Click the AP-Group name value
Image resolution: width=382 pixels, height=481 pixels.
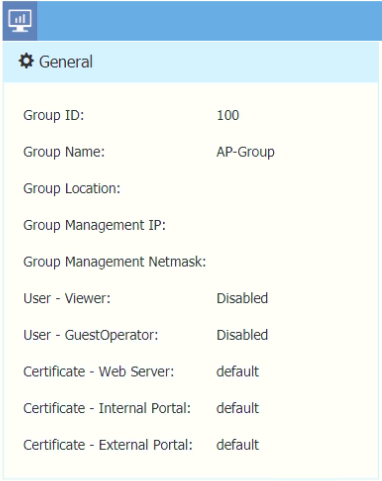[246, 152]
